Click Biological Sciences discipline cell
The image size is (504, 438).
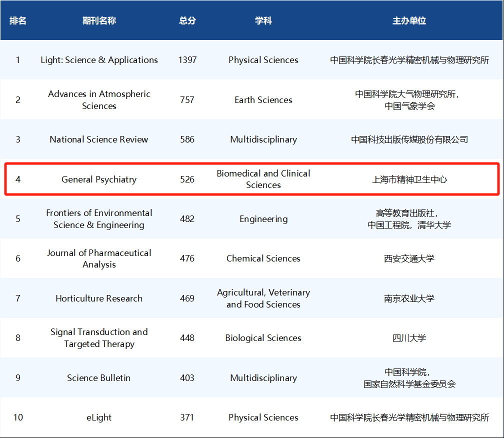point(263,338)
